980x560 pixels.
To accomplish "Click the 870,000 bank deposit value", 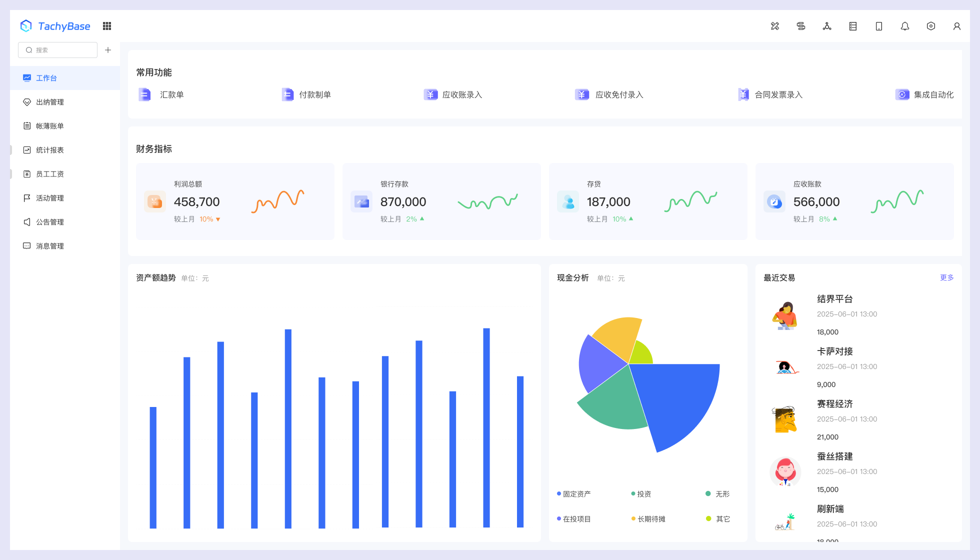I will (403, 202).
